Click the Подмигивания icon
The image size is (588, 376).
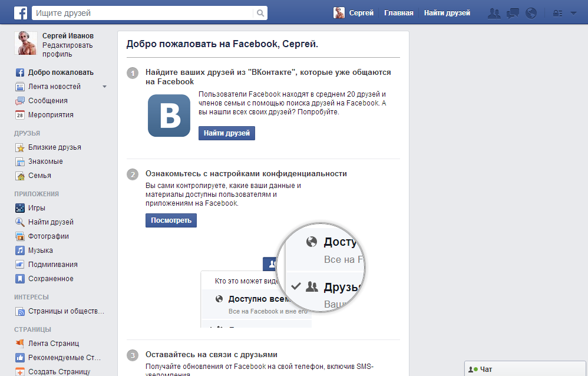20,265
